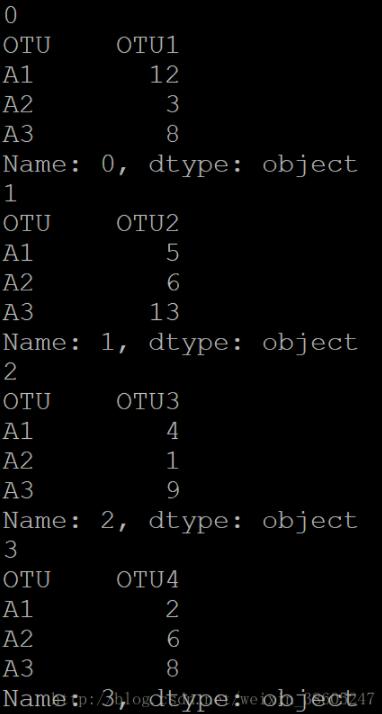
Task: Click the 'Name: 0, dtype: object' line
Action: point(180,164)
